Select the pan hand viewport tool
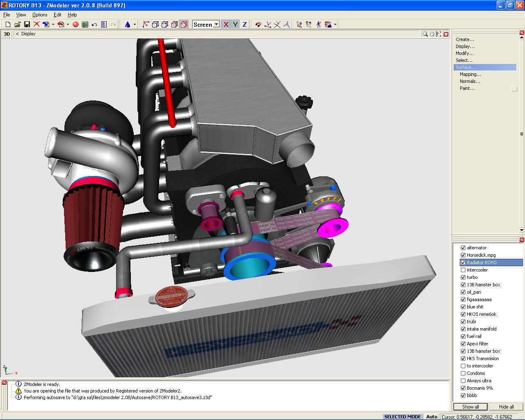525x420 pixels. coord(432,34)
